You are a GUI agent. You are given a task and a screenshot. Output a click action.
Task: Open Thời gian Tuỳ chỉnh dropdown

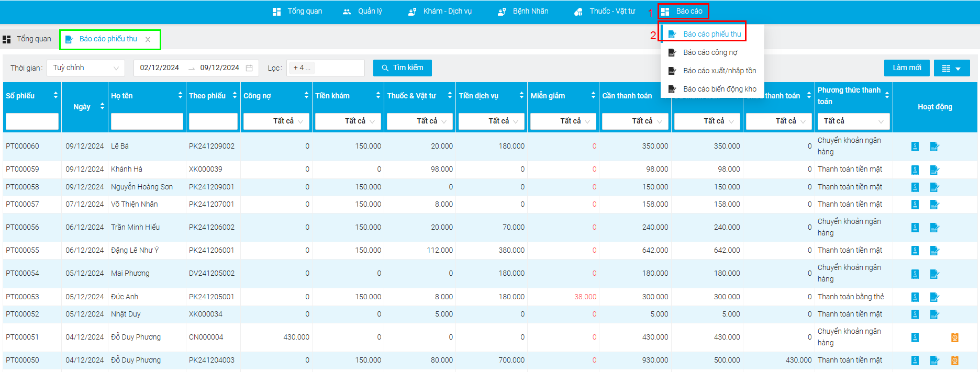[86, 68]
